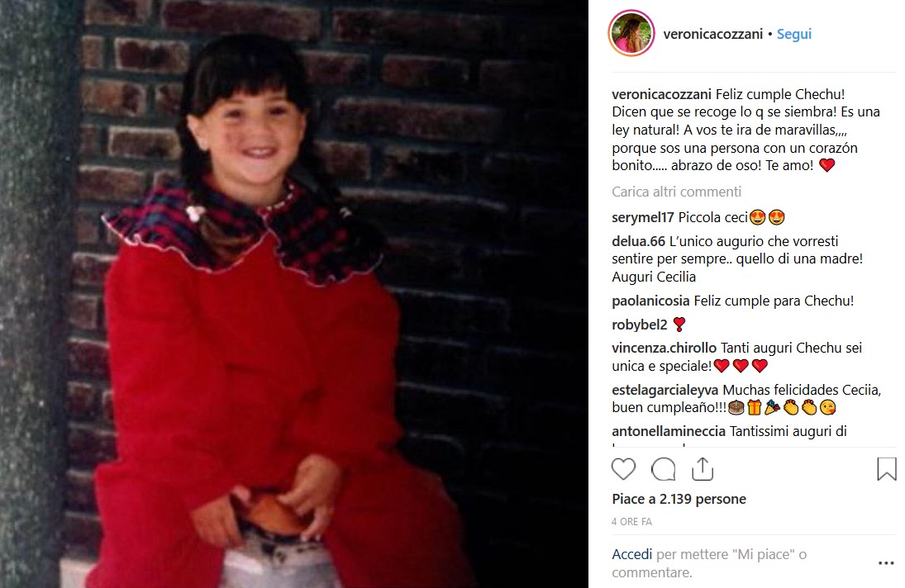905x588 pixels.
Task: Open robybel2 commenter profile
Action: click(x=640, y=325)
